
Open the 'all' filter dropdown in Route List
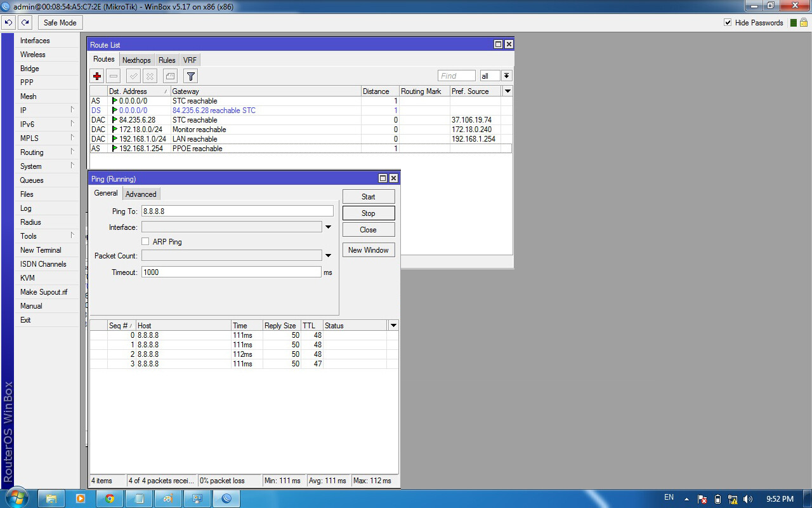tap(506, 76)
